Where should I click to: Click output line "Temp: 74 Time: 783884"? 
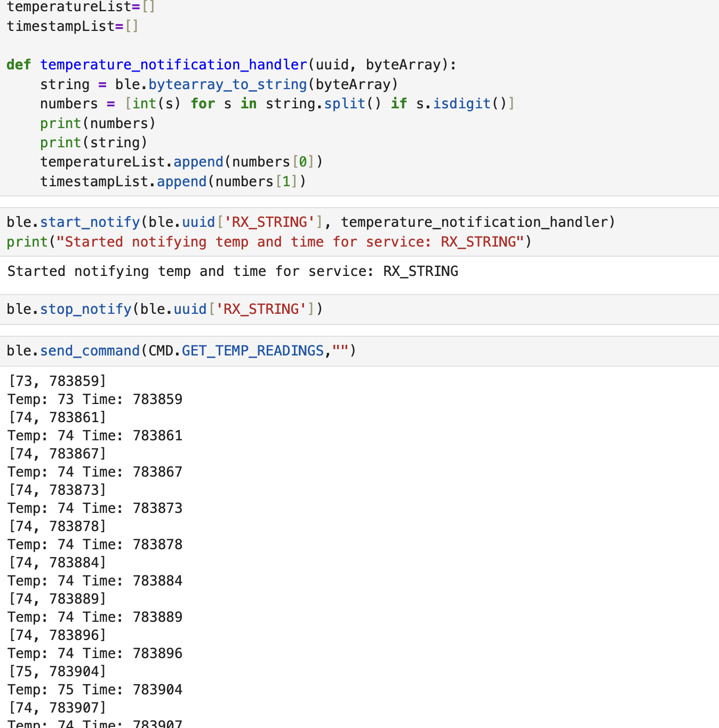tap(95, 581)
